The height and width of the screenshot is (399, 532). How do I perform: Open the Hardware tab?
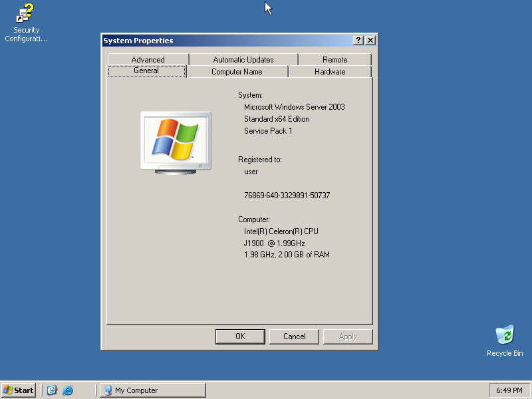(x=330, y=72)
